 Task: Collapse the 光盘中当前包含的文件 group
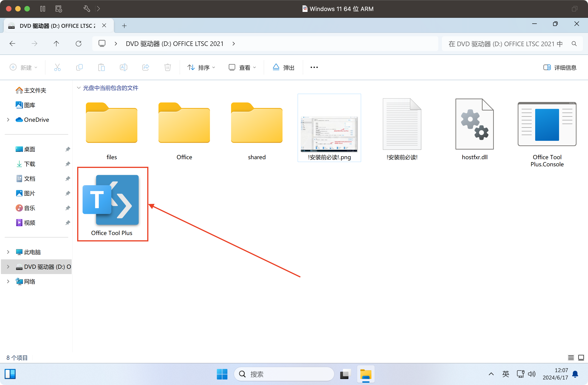pyautogui.click(x=79, y=88)
